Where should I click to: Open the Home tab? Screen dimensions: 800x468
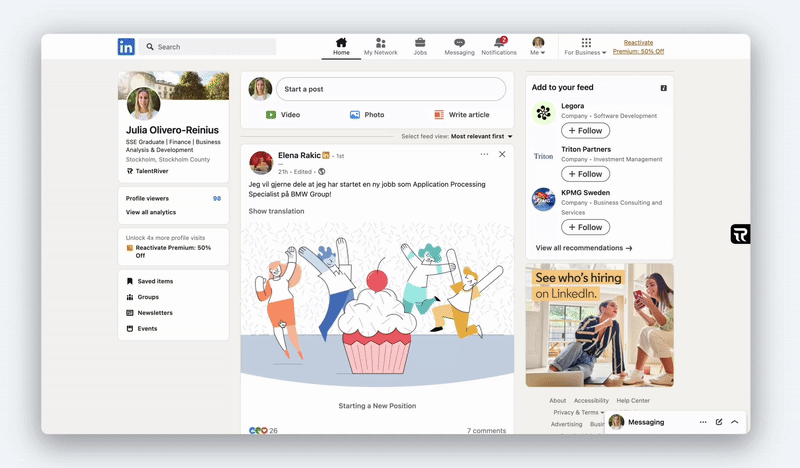(x=341, y=46)
